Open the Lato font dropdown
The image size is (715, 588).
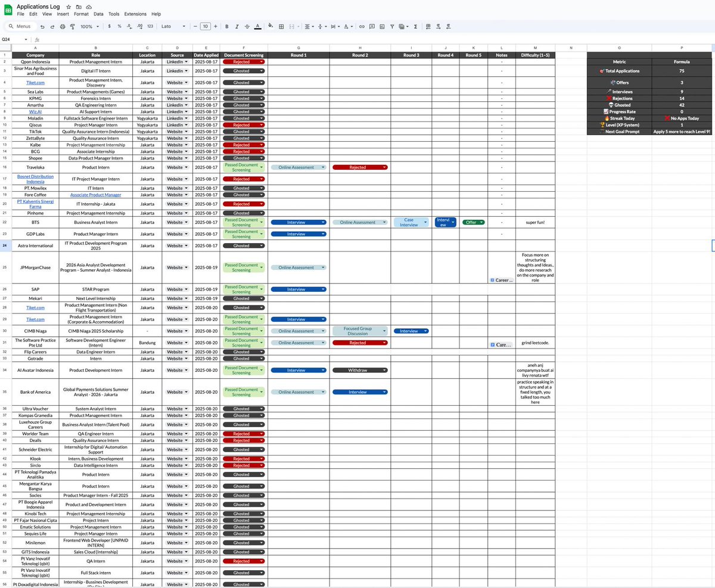[173, 27]
